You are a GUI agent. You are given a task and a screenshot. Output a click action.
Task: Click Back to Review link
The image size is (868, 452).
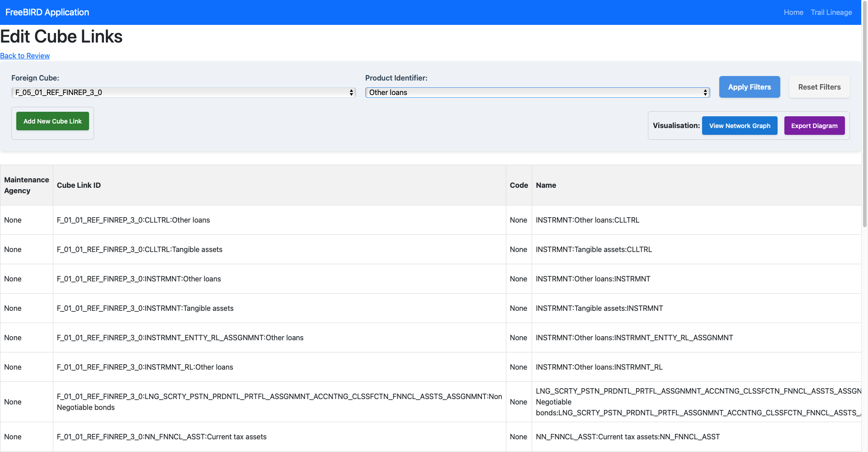coord(25,56)
